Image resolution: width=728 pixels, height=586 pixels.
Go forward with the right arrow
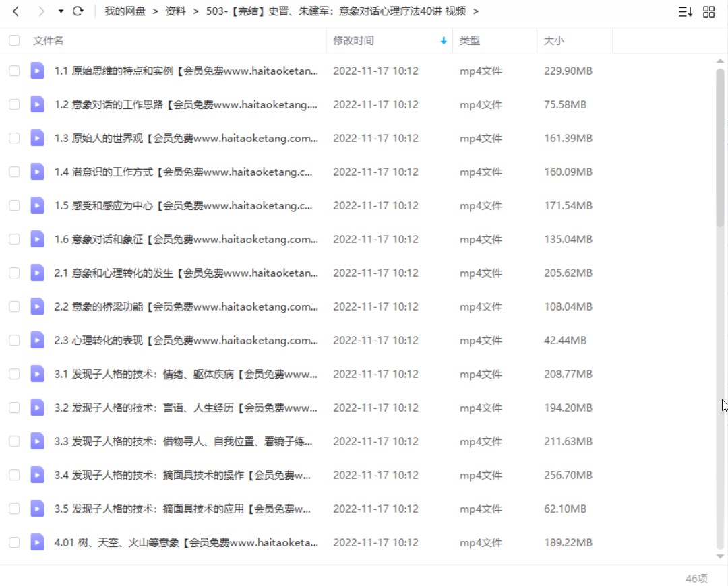click(41, 11)
